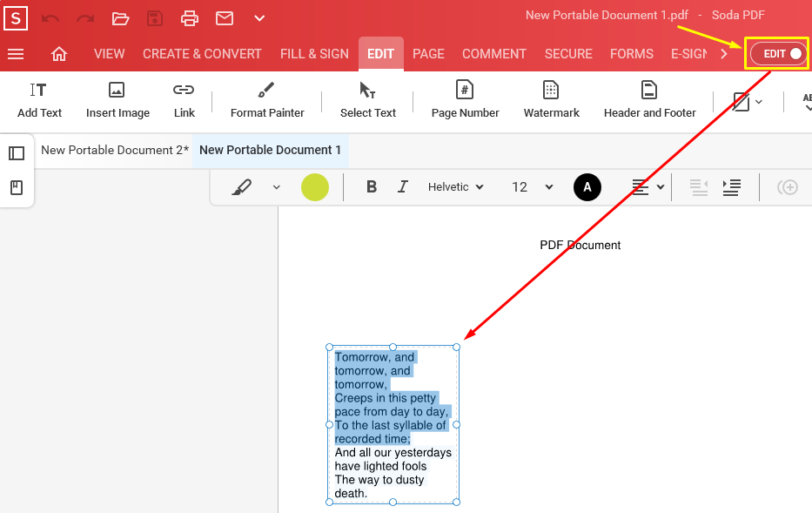The width and height of the screenshot is (812, 513).
Task: Click the font size 12 field
Action: [x=520, y=187]
